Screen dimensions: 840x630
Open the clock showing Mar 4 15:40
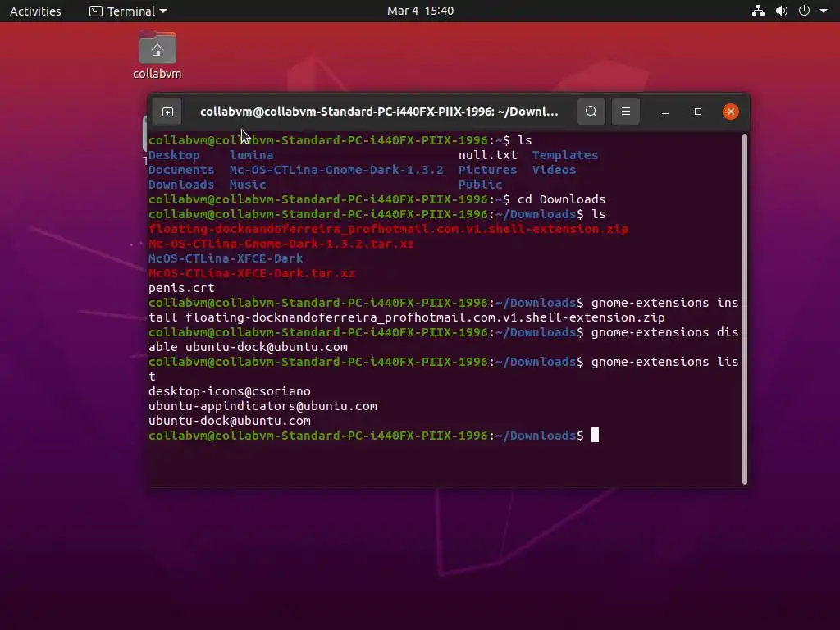click(x=420, y=11)
